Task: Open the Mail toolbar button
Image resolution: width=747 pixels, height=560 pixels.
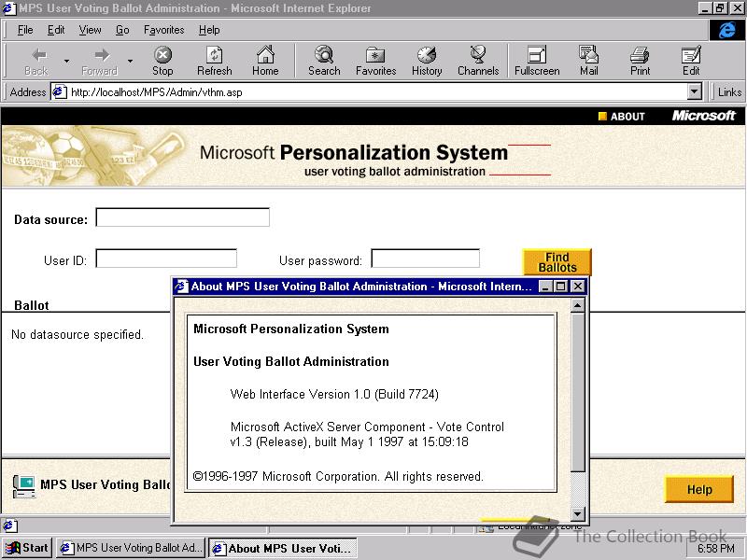Action: [589, 61]
